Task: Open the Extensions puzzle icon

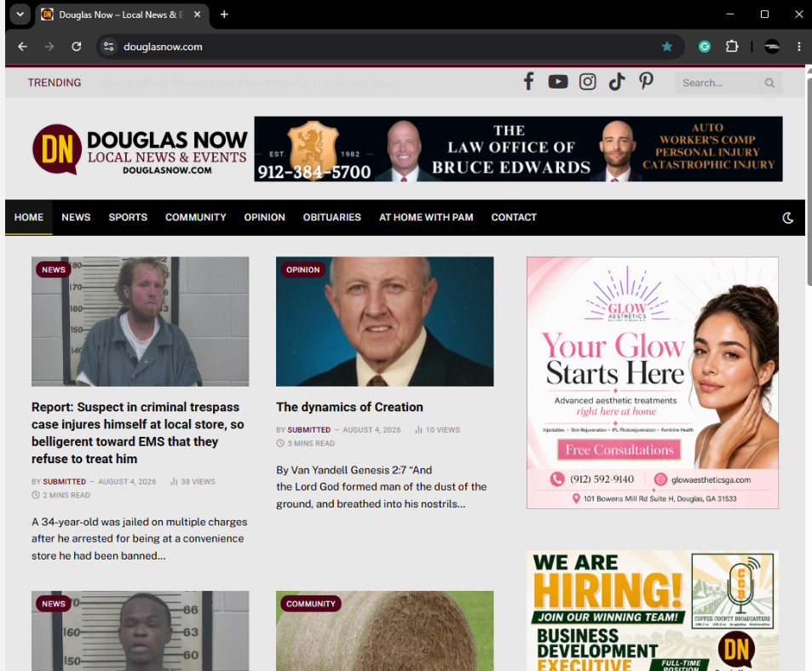Action: [x=732, y=47]
